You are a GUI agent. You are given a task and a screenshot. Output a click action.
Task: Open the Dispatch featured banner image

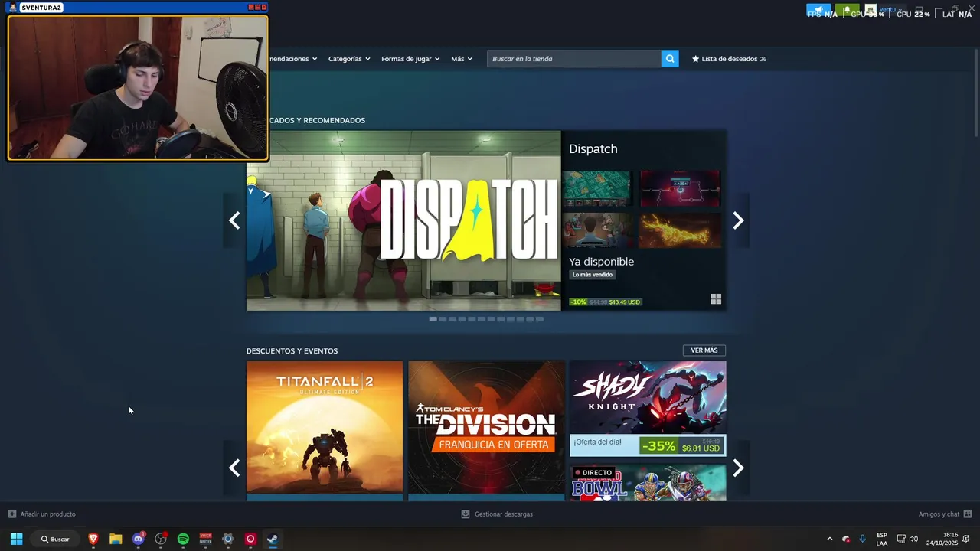tap(403, 220)
